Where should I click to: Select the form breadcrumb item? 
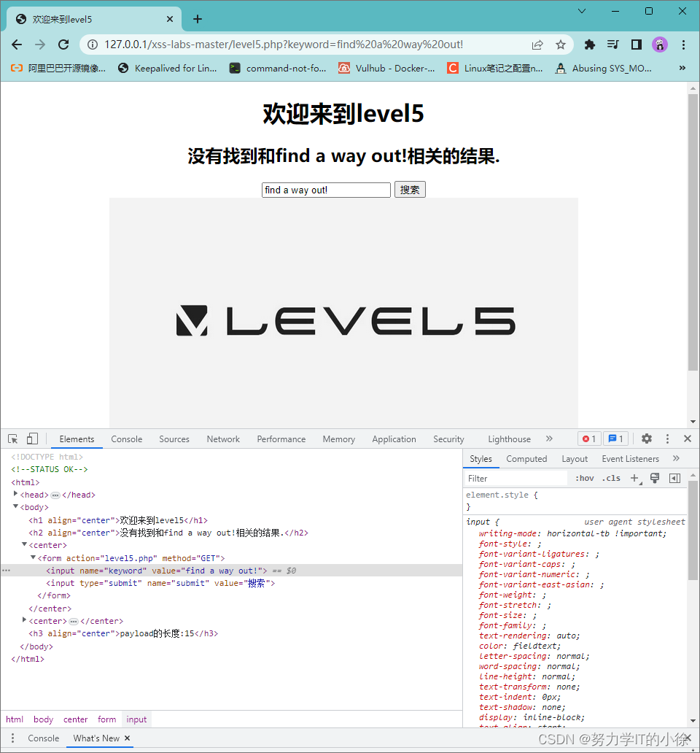click(106, 719)
